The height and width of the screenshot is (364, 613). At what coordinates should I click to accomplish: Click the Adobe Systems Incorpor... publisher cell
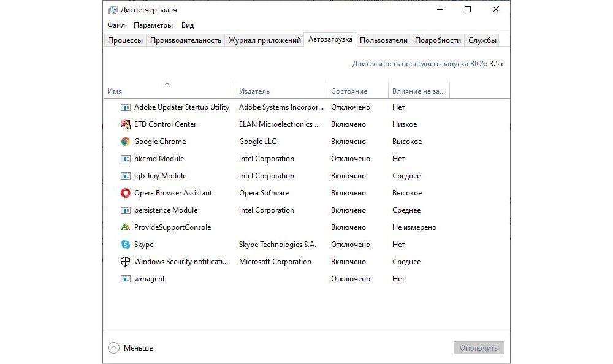coord(281,107)
